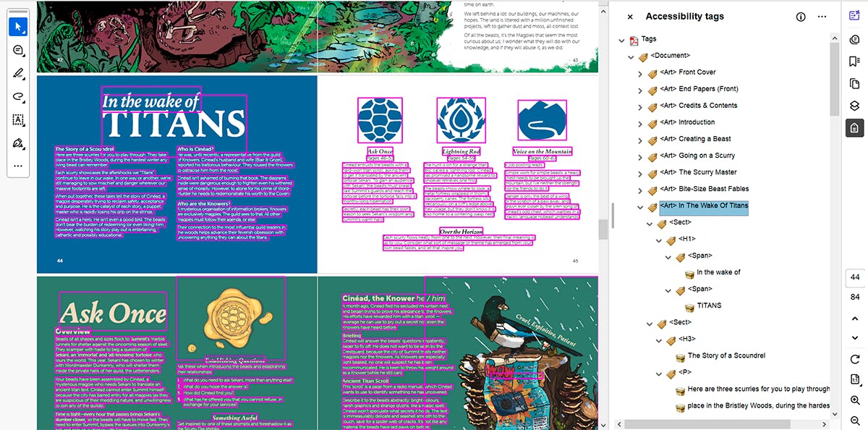Collapse the Tags root node
Screen dimensions: 868x430
(621, 40)
